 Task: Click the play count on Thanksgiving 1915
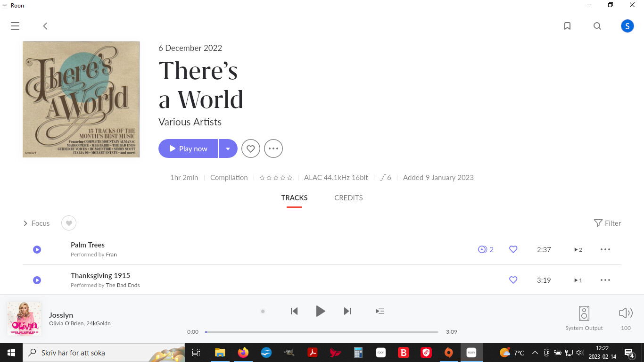coord(578,280)
